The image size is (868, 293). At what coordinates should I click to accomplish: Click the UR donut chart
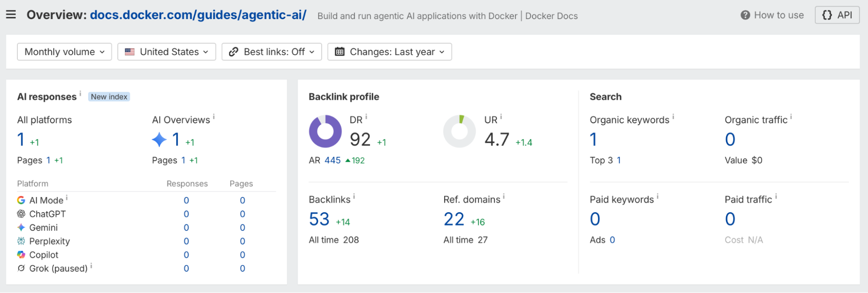pos(460,132)
